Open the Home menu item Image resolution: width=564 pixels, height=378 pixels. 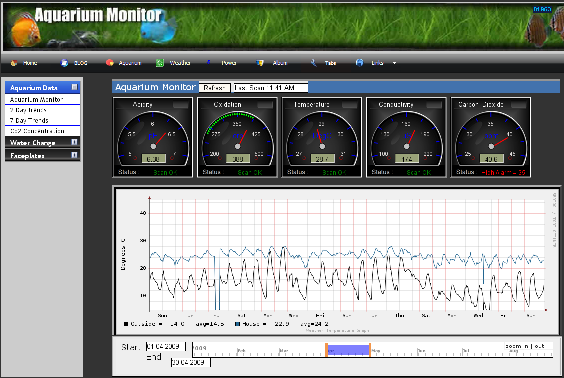point(30,63)
